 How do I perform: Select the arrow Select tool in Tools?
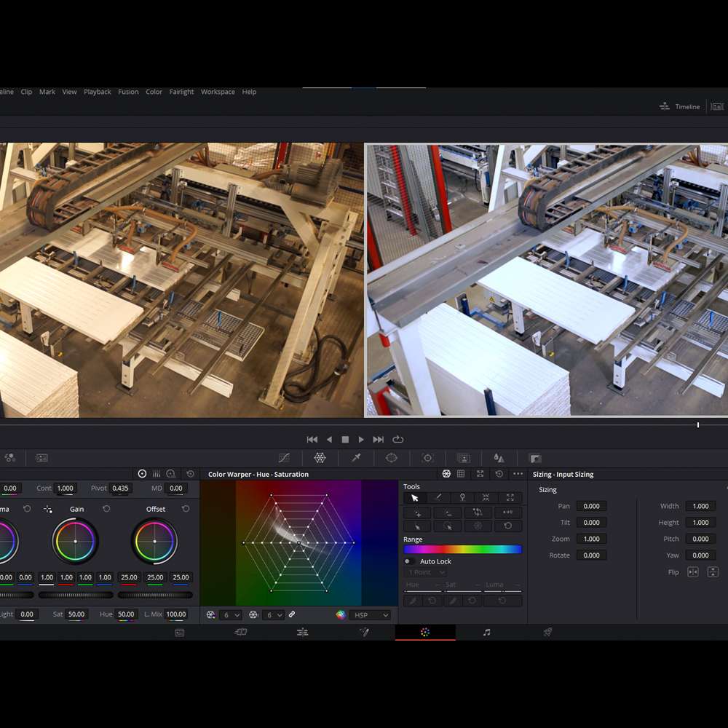click(x=415, y=498)
